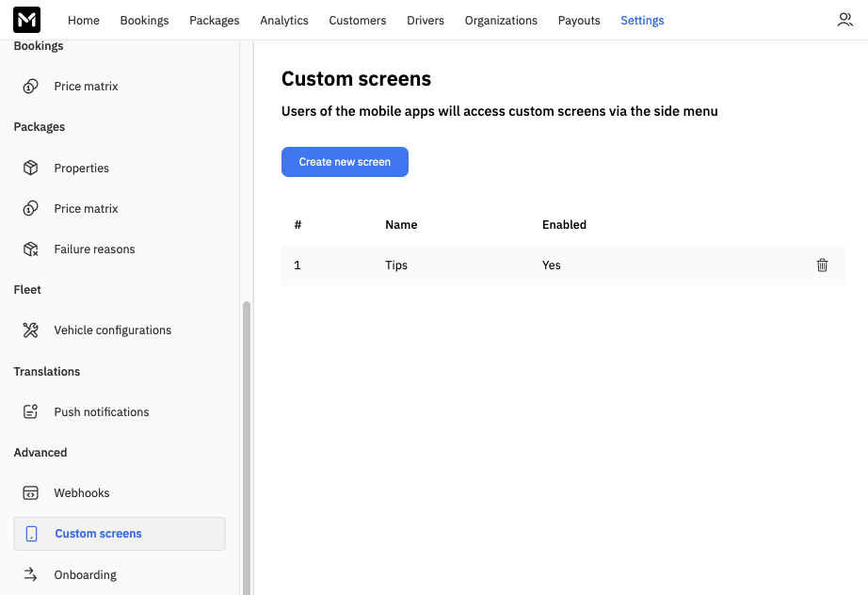The width and height of the screenshot is (868, 595).
Task: Click the Bookings Price matrix coin icon
Action: [30, 87]
